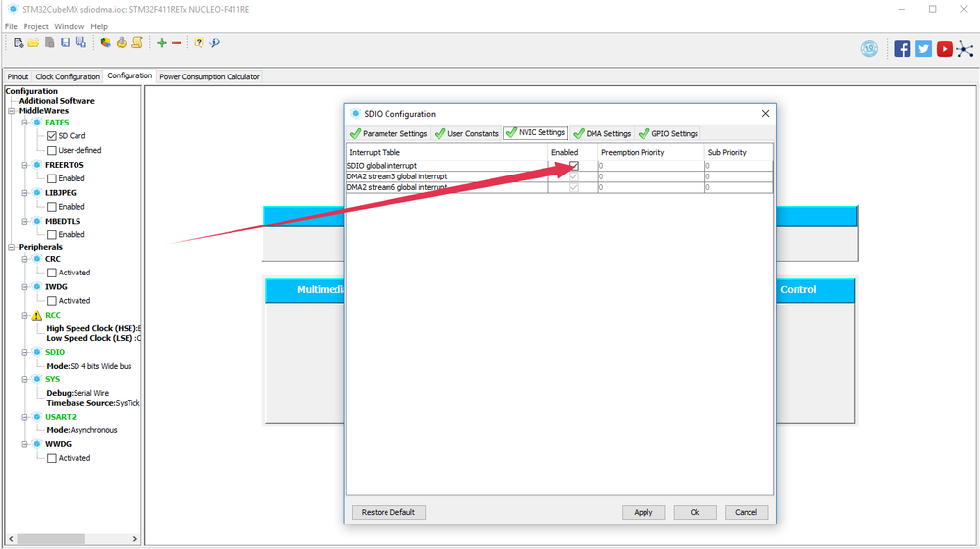The width and height of the screenshot is (980, 549).
Task: Click the SDIO peripheral cube icon
Action: click(x=37, y=352)
